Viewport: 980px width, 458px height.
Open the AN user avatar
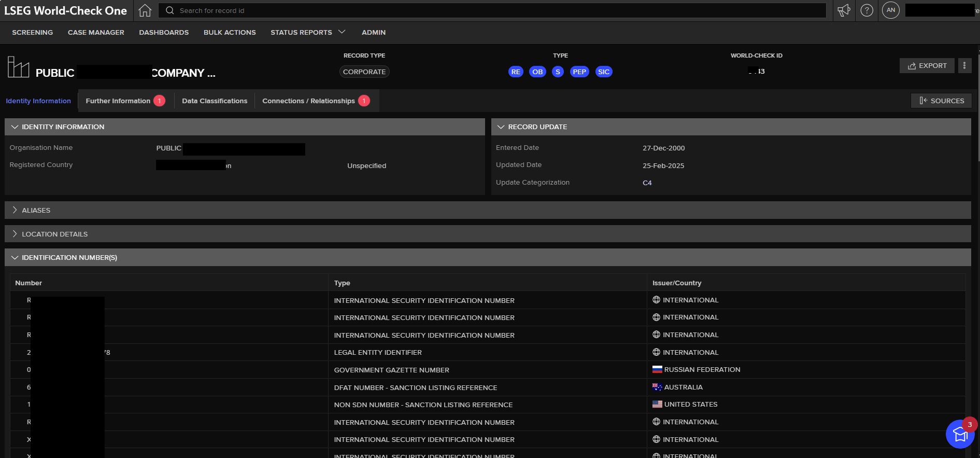pos(891,10)
